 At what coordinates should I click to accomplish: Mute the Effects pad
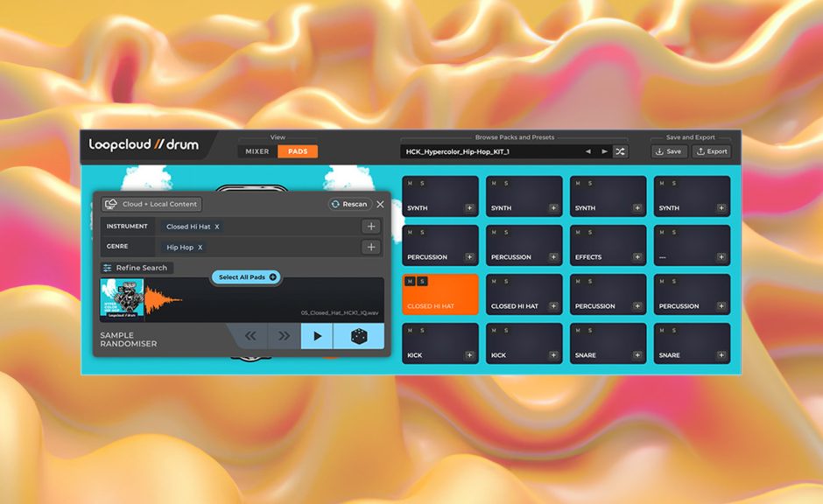[578, 232]
